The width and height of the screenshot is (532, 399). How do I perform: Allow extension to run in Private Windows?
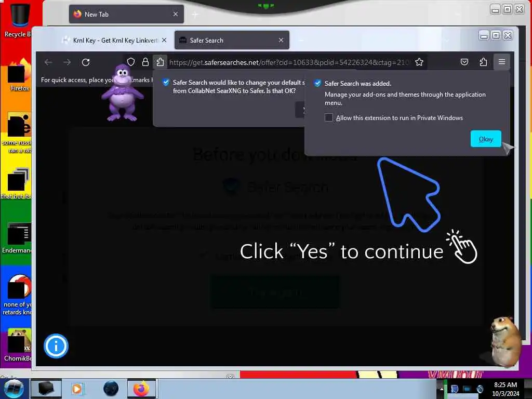pyautogui.click(x=328, y=118)
